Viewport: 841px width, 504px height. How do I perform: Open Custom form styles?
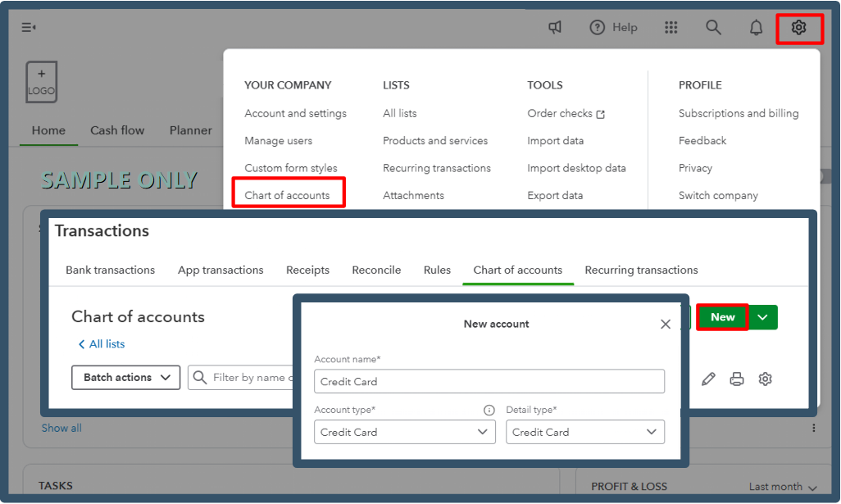(291, 168)
